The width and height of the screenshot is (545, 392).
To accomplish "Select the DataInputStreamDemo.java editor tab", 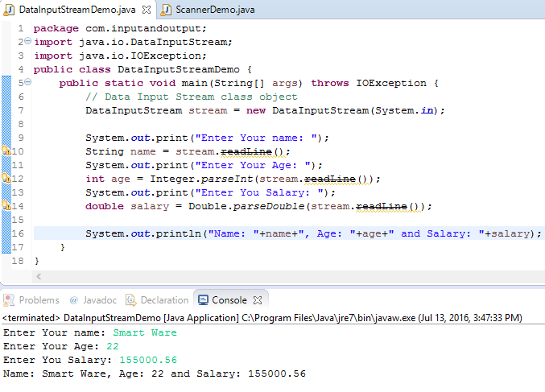I will pyautogui.click(x=77, y=10).
